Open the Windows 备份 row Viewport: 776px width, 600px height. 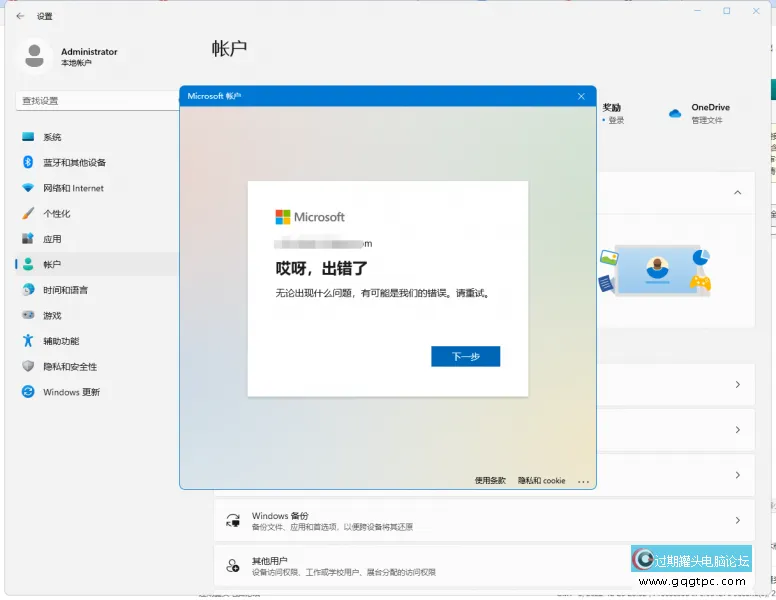485,520
